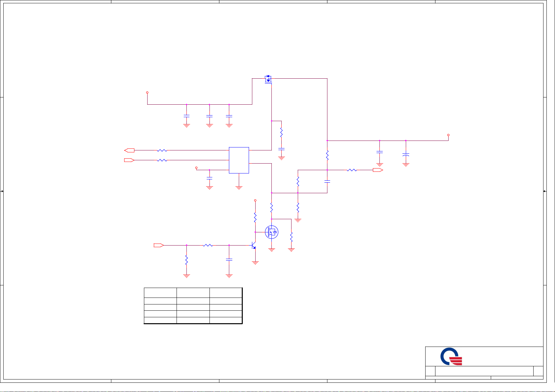Click the first header cell of the empty table
The image size is (555, 392).
[x=160, y=293]
